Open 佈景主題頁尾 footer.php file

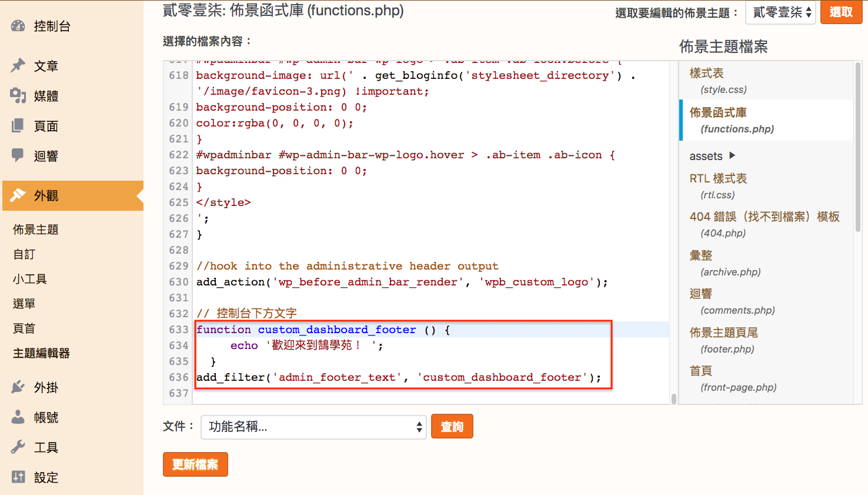pyautogui.click(x=724, y=340)
